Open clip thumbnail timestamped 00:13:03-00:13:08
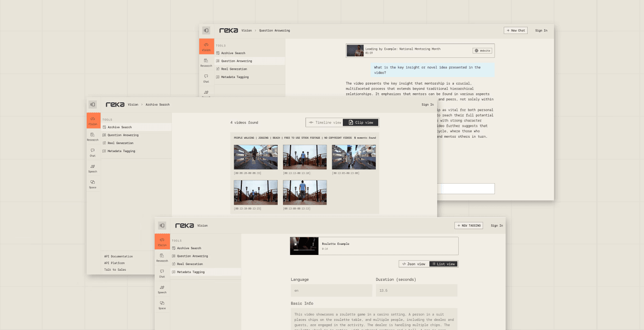 pos(354,157)
